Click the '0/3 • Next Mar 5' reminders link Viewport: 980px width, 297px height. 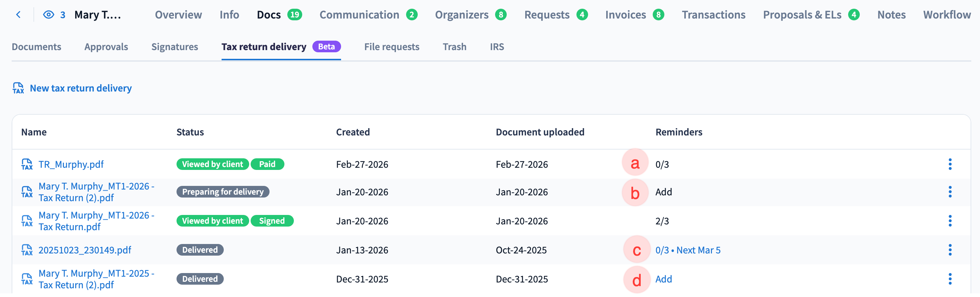coord(688,250)
